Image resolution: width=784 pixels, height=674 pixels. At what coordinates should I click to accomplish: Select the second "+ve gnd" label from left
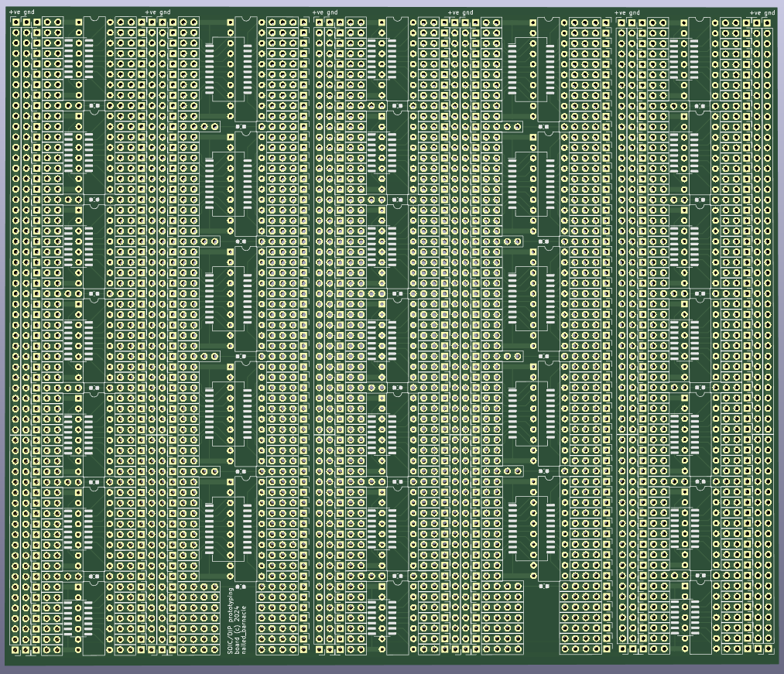[x=158, y=12]
